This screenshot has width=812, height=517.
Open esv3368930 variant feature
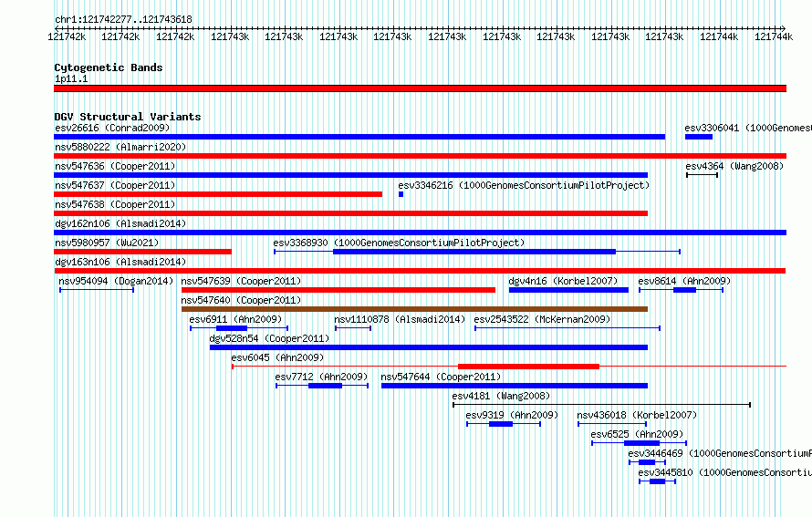pyautogui.click(x=477, y=252)
